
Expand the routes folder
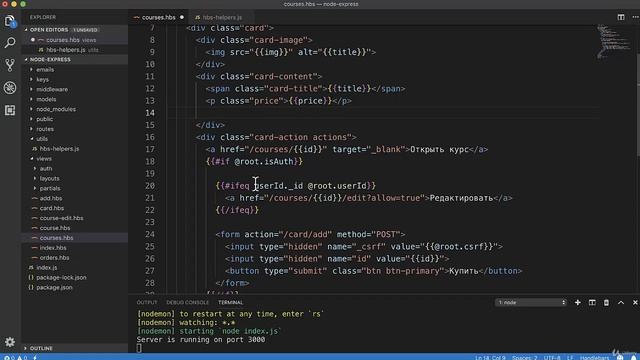click(45, 129)
